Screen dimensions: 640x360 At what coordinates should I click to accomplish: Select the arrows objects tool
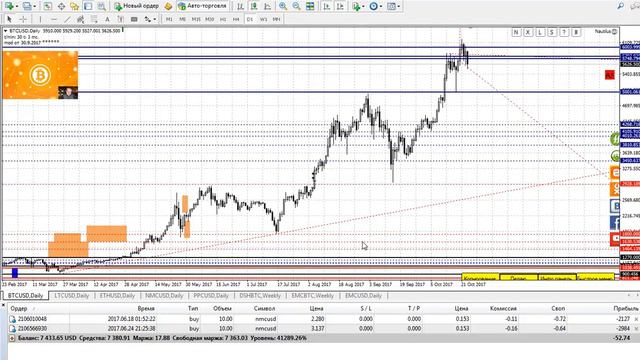(x=147, y=19)
